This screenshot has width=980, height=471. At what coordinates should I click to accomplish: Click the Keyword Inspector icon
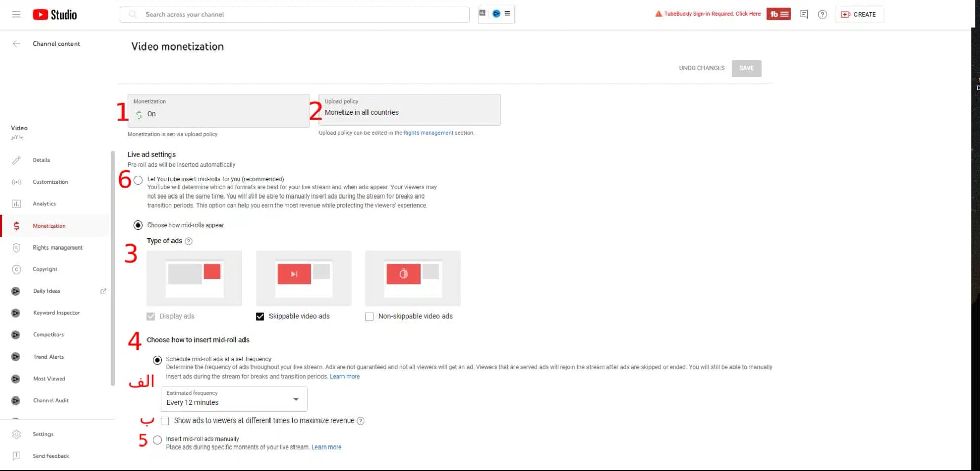[16, 313]
